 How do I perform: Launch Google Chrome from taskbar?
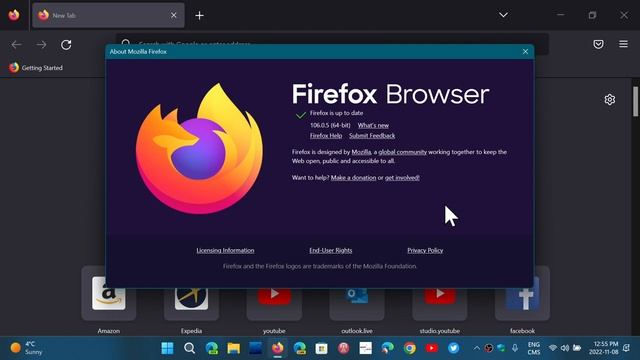click(x=410, y=348)
